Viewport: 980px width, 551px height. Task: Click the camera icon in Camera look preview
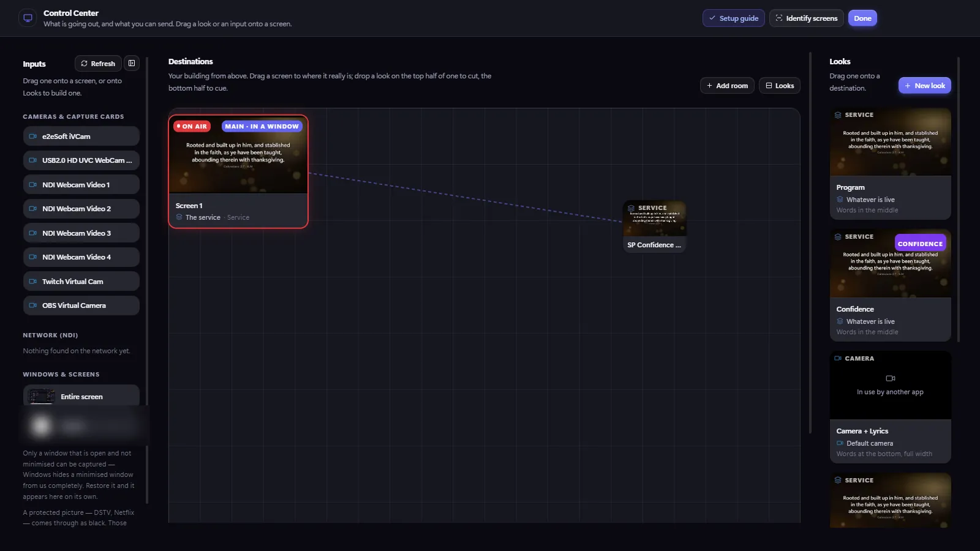891,378
